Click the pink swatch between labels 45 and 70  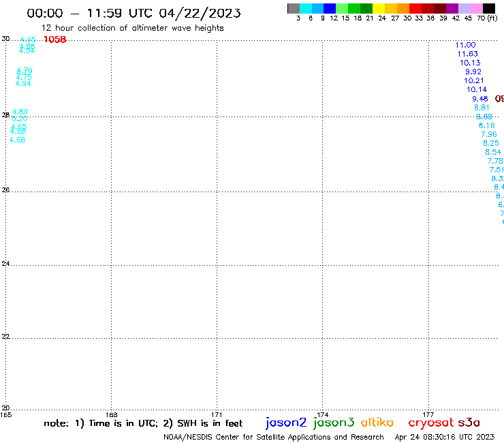[x=476, y=8]
